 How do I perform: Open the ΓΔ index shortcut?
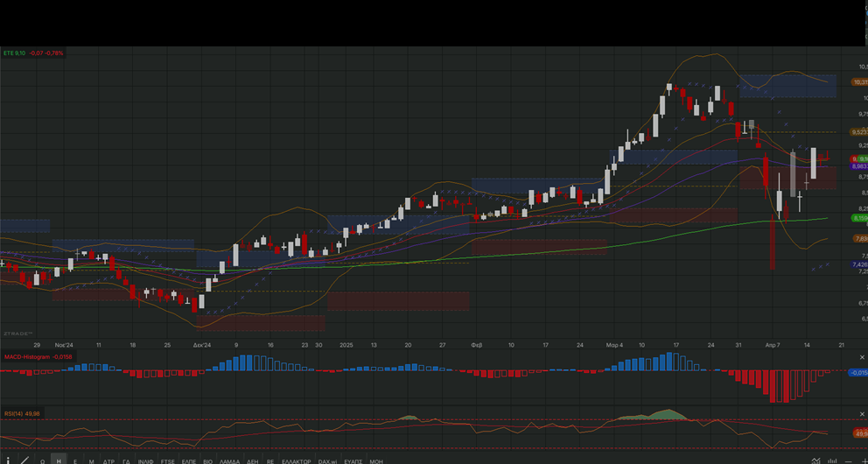tap(126, 461)
